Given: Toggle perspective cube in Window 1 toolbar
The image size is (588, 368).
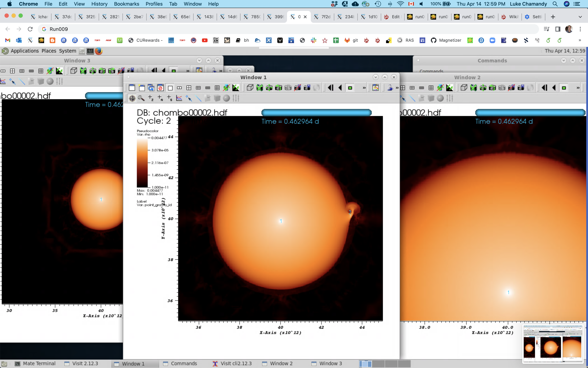Looking at the screenshot, I should pos(250,88).
